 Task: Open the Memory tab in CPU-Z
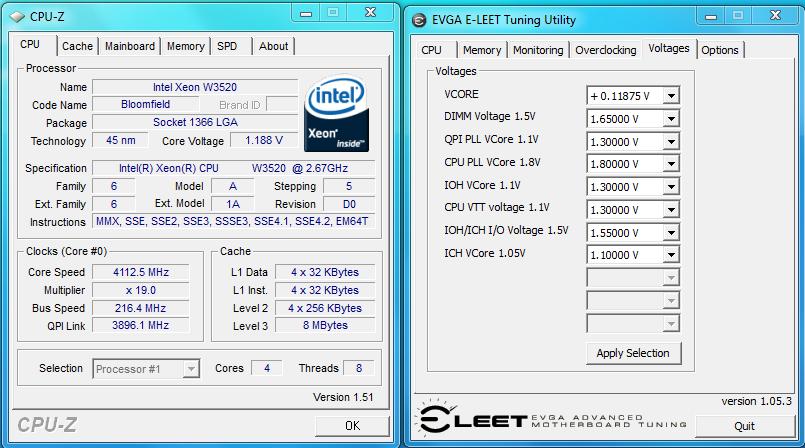[x=186, y=46]
